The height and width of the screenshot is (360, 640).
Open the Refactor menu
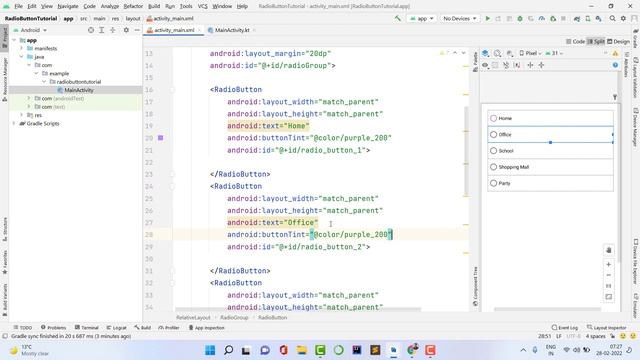coord(133,6)
